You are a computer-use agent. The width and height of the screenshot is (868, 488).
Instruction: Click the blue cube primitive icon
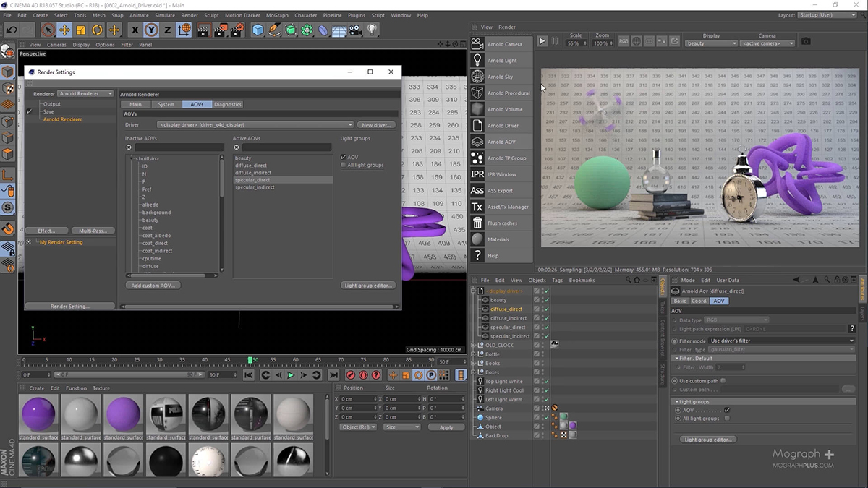tap(258, 30)
